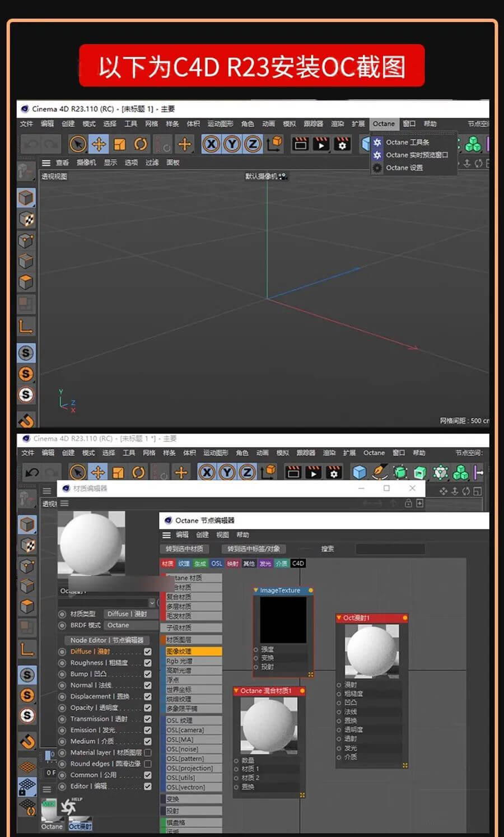Click the 搜索 input field in node editor
Viewport: 504px width, 837px height.
[390, 549]
